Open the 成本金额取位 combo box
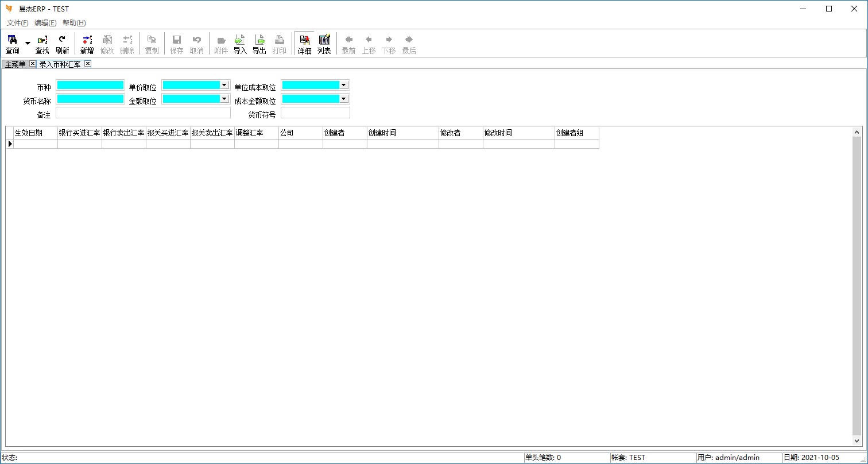Screen dimensions: 868x464 [x=344, y=99]
